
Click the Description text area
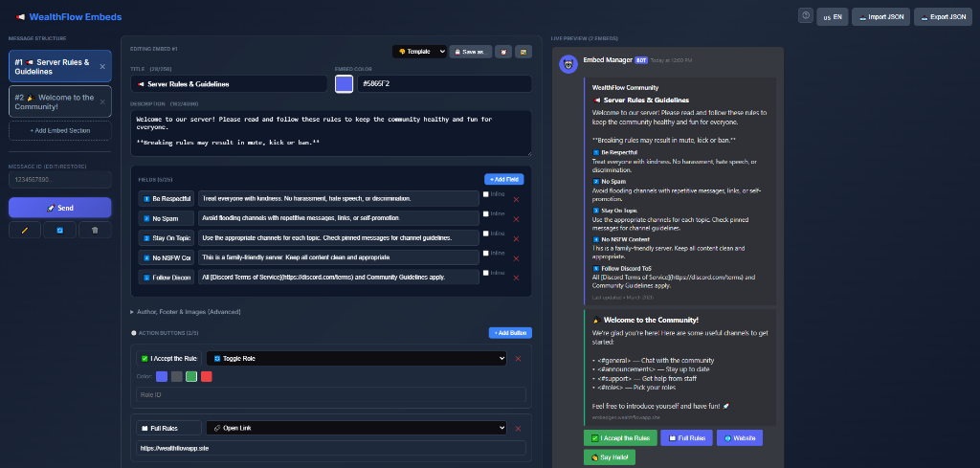point(330,133)
